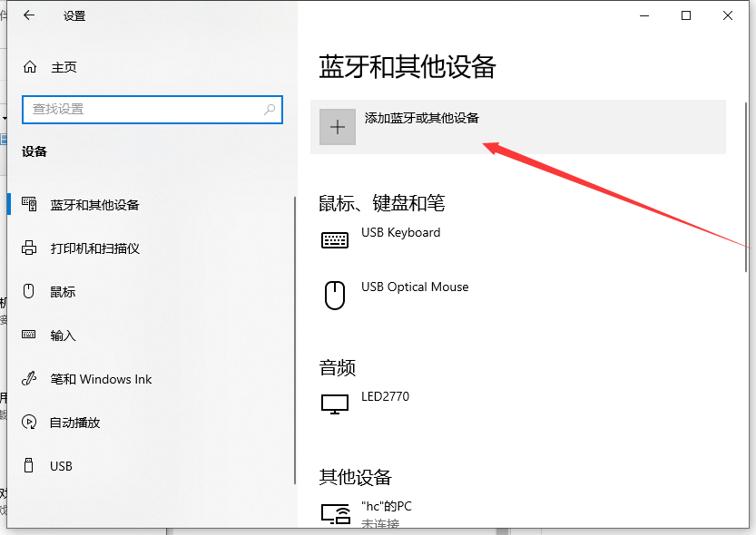756x535 pixels.
Task: Click the back arrow in title bar
Action: coord(29,15)
